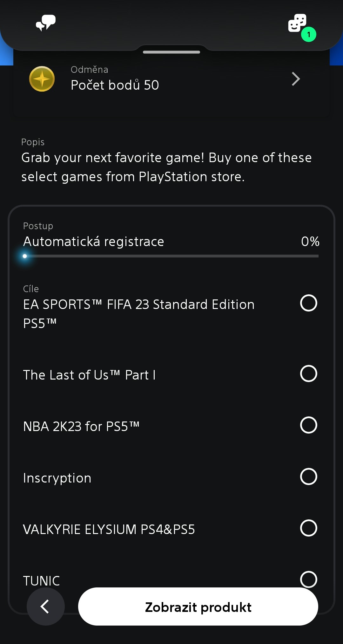Tap the NBA 2K23 for PS5 title
Viewport: 343px width, 644px height.
tap(81, 427)
